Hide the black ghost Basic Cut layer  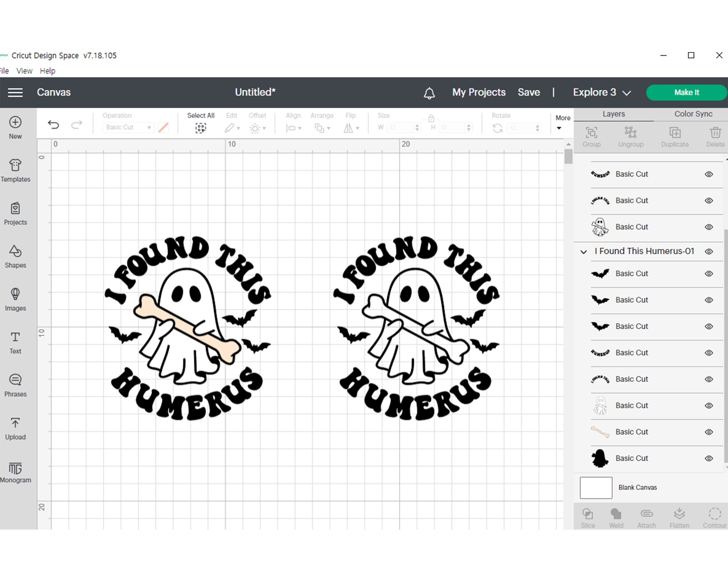[709, 458]
